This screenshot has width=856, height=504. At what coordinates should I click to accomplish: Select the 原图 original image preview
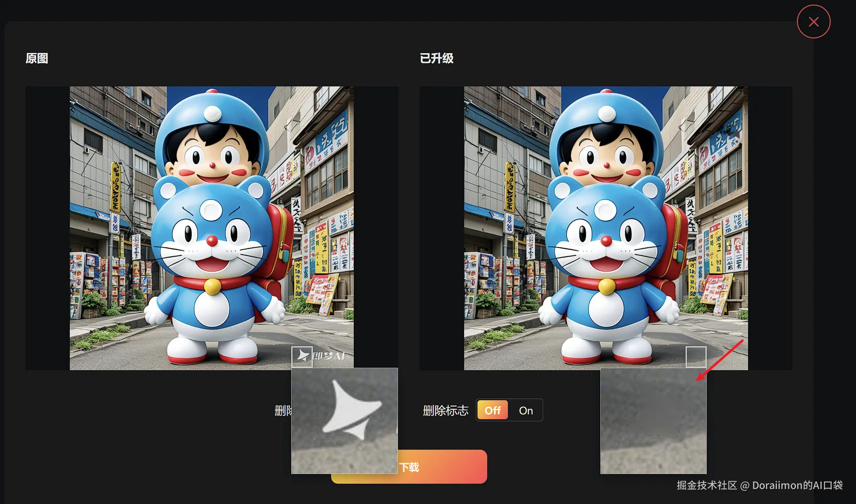[211, 228]
